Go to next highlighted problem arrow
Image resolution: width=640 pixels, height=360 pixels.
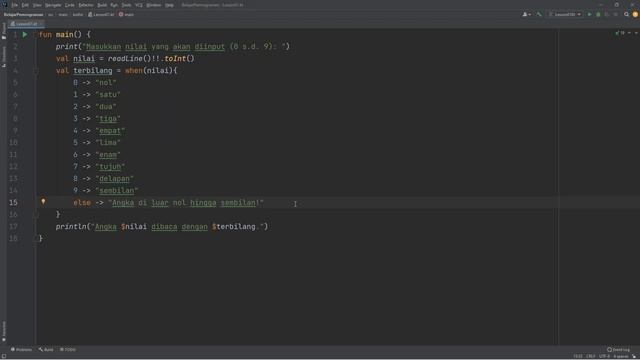pyautogui.click(x=636, y=33)
